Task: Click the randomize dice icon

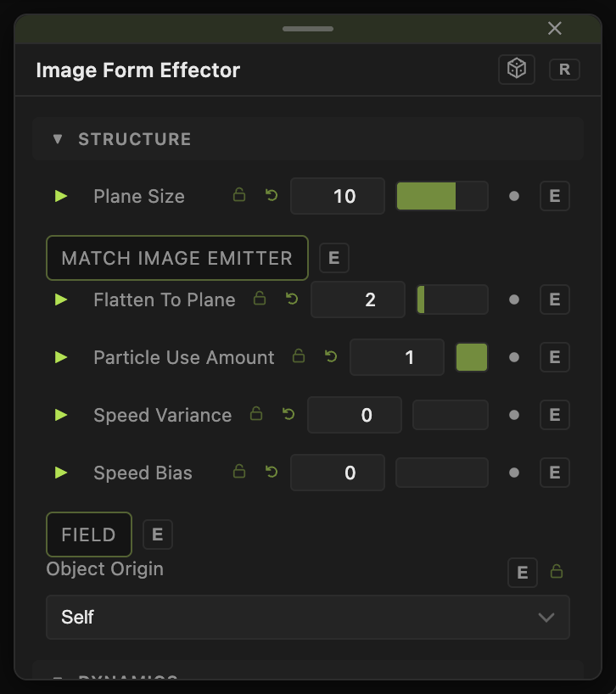Action: point(517,69)
